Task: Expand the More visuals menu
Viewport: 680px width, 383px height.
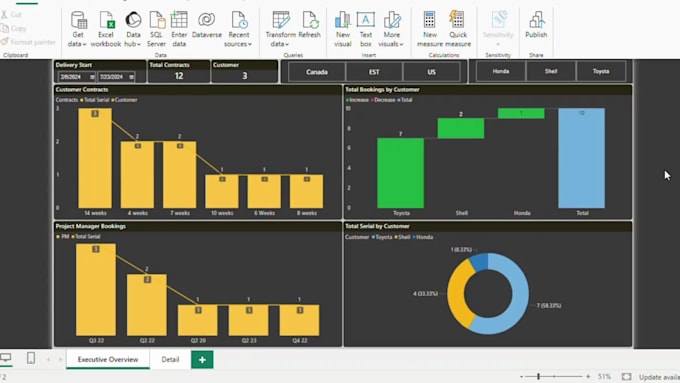Action: [391, 29]
